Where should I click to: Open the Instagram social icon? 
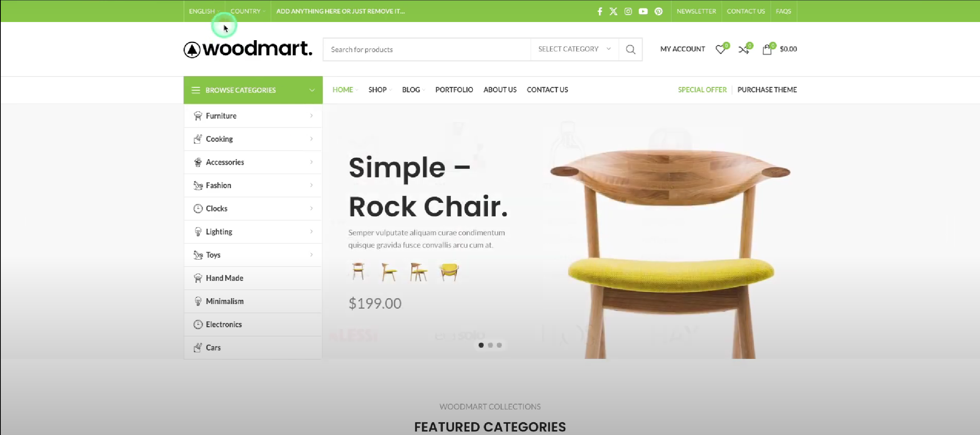click(628, 11)
